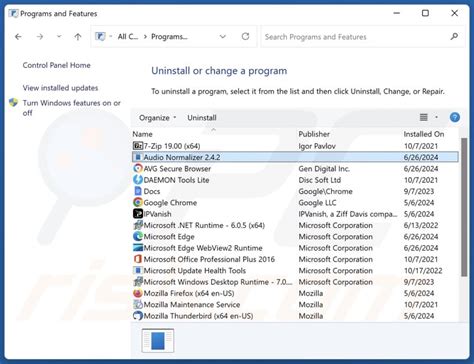Select the Programs... breadcrumb
This screenshot has width=474, height=364.
(x=169, y=37)
